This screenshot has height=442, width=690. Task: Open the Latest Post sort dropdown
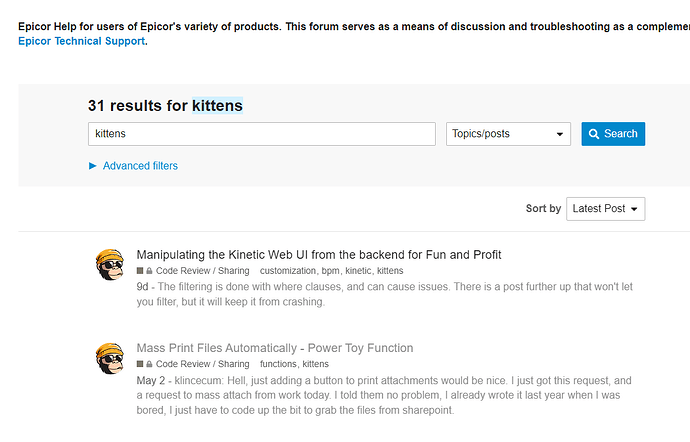click(x=606, y=208)
